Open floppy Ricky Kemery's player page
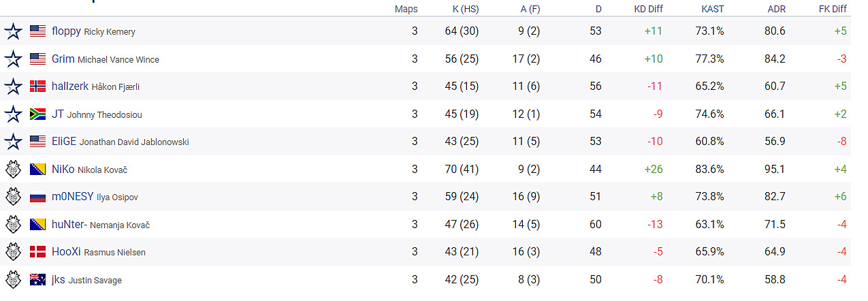 coord(93,31)
